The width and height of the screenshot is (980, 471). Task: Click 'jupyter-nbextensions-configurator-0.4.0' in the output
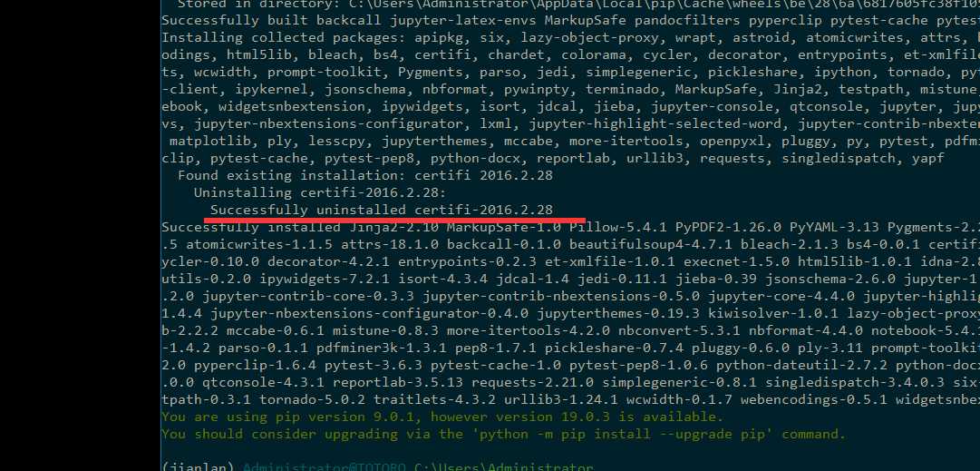369,313
